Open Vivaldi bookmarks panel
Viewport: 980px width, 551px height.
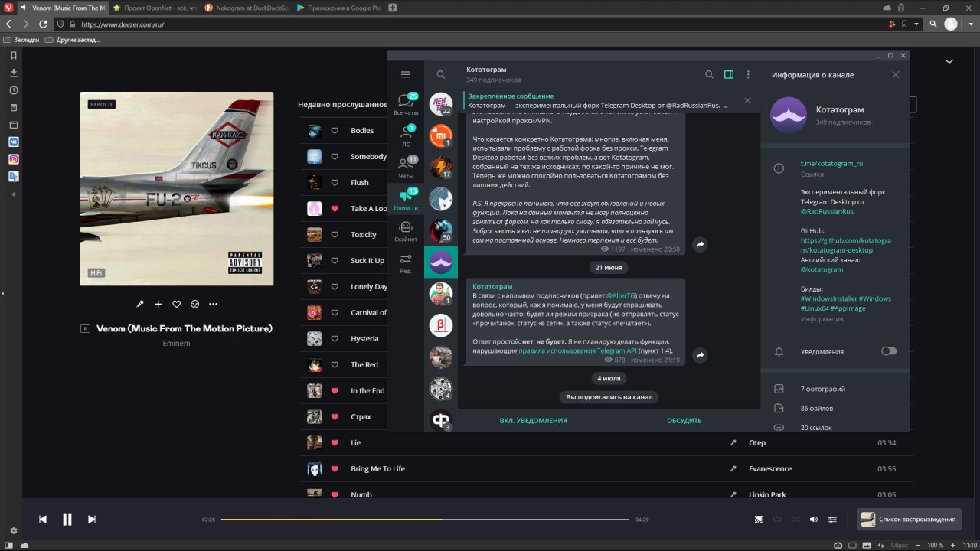tap(14, 56)
